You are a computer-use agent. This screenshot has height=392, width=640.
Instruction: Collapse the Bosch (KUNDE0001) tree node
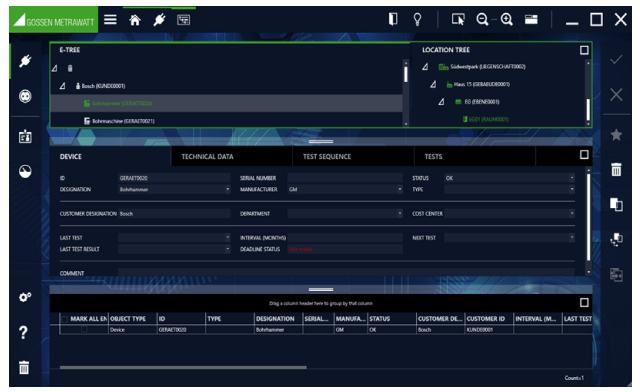point(62,86)
